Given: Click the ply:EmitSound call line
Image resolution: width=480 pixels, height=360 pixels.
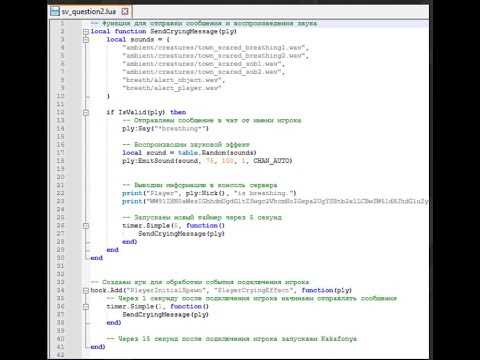Looking at the screenshot, I should (207, 161).
